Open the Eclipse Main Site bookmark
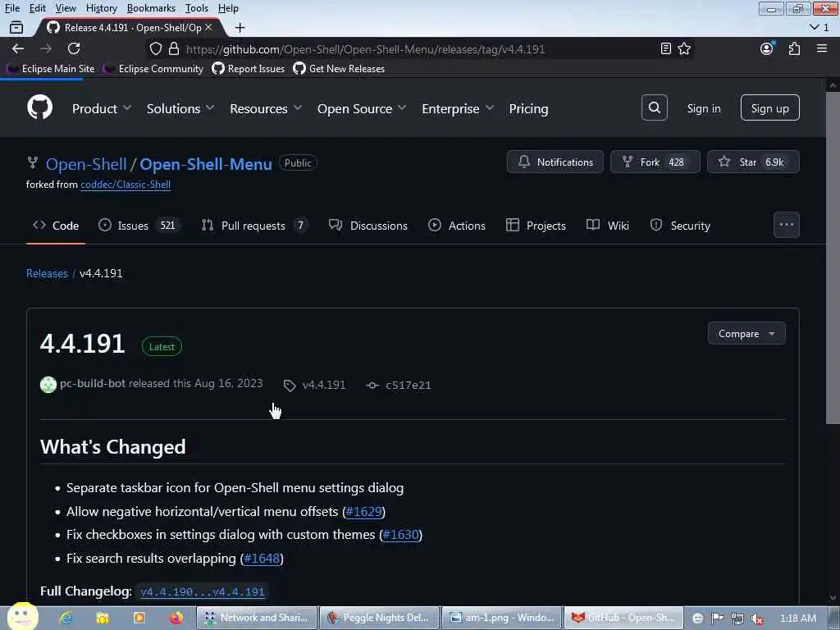The width and height of the screenshot is (840, 630). click(x=52, y=69)
